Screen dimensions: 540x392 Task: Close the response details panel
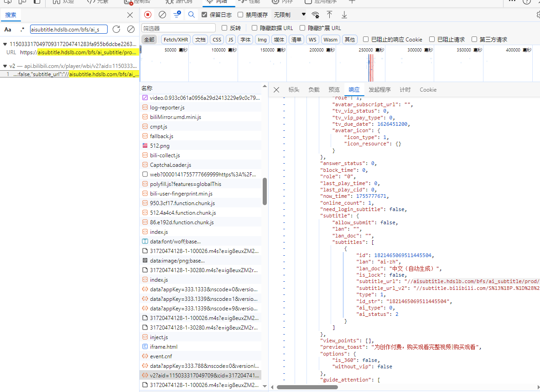pyautogui.click(x=276, y=90)
